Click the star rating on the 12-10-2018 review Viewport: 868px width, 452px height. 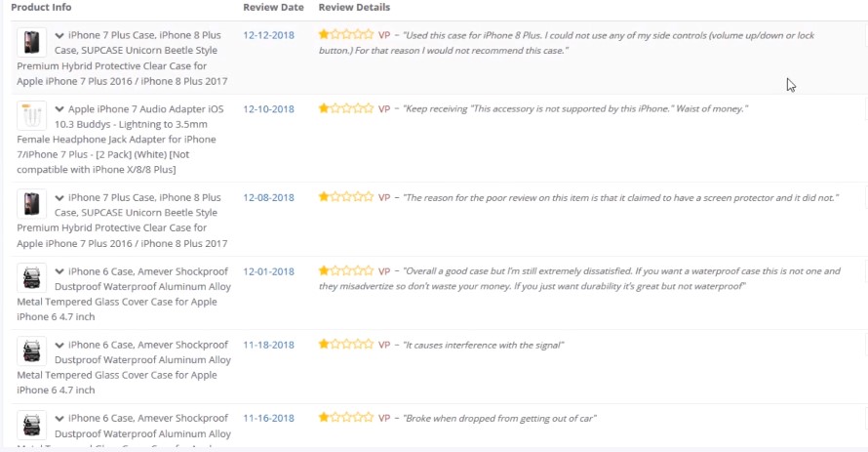pyautogui.click(x=346, y=108)
